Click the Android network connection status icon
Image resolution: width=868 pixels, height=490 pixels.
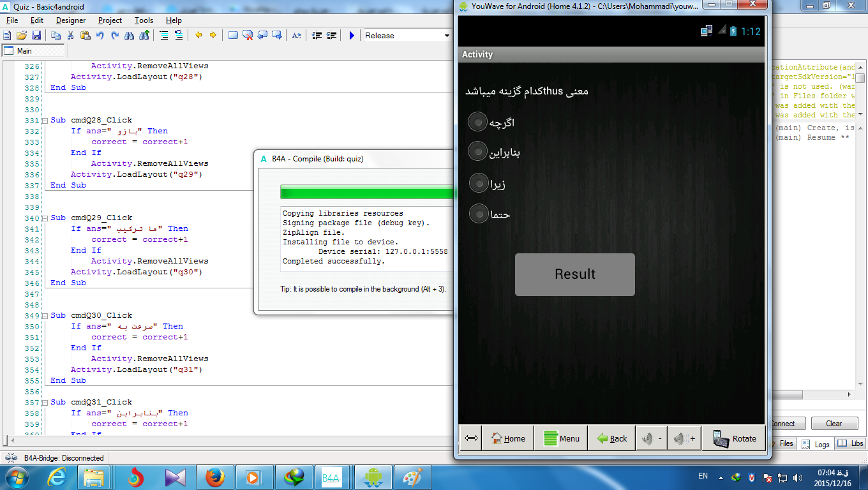[706, 31]
